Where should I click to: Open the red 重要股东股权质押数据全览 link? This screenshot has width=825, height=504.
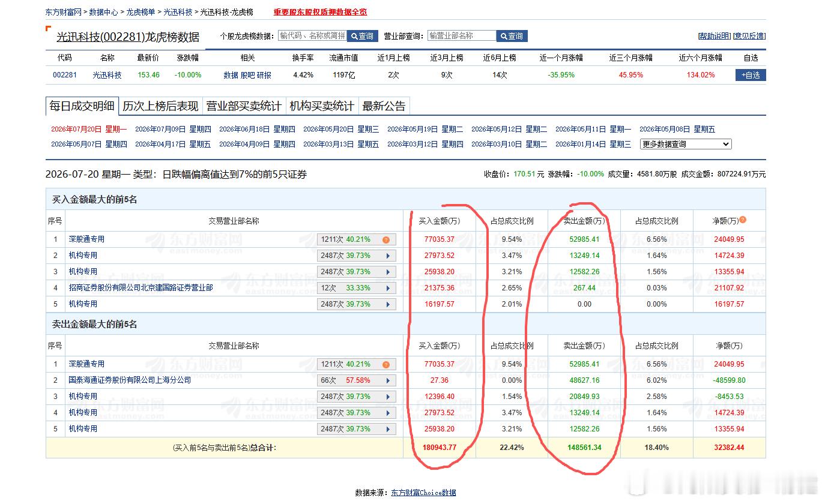[320, 12]
